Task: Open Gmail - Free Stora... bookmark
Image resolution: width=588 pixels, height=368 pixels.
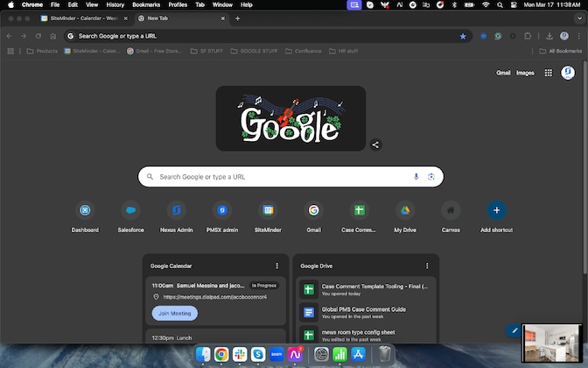Action: 154,51
